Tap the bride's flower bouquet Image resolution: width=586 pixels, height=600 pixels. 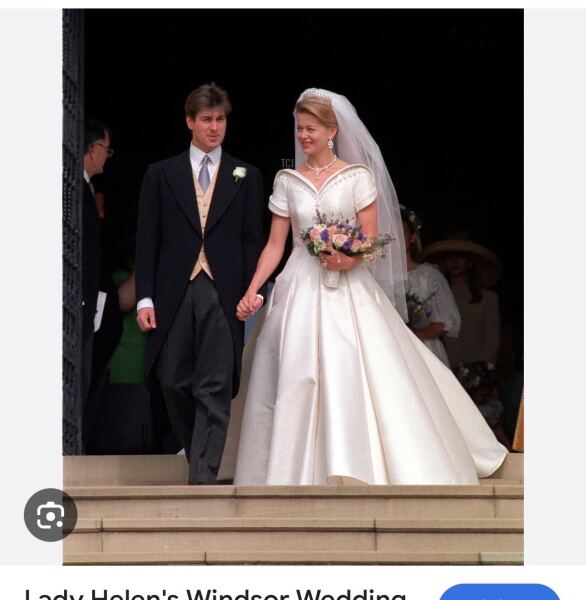point(344,239)
